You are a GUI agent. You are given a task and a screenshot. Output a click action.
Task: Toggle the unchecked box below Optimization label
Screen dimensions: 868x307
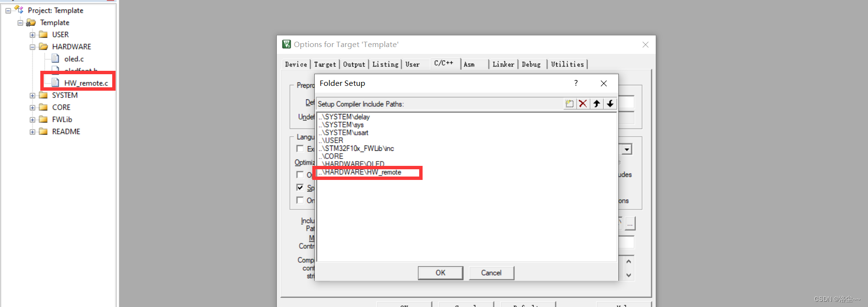(300, 175)
